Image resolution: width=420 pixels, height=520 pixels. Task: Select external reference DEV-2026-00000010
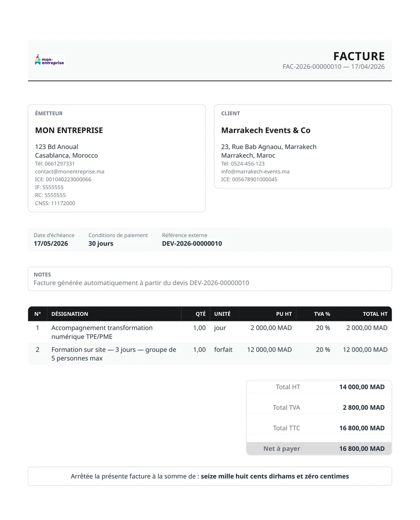(192, 243)
